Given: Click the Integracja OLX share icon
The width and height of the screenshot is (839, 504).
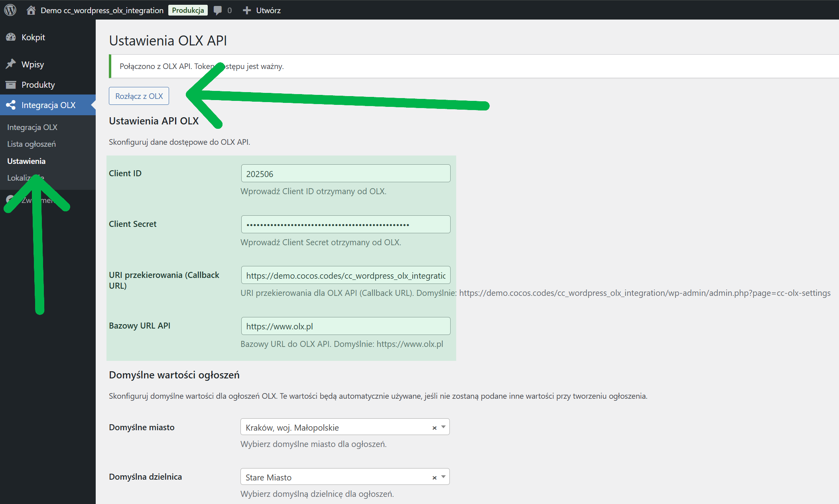Looking at the screenshot, I should tap(11, 105).
